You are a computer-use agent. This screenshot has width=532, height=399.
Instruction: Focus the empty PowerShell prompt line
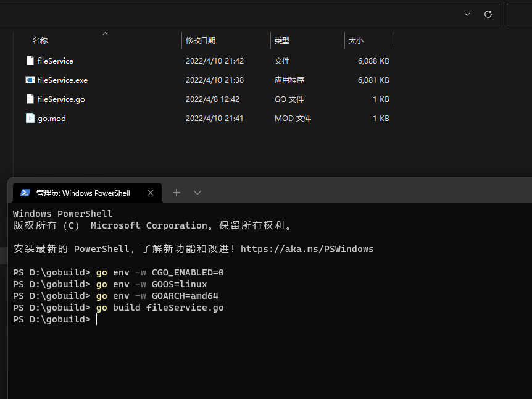click(55, 319)
